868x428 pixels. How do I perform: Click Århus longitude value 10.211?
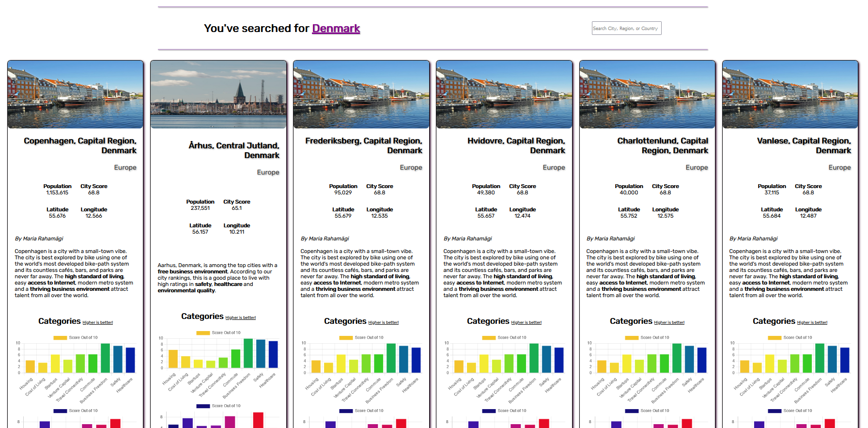236,232
